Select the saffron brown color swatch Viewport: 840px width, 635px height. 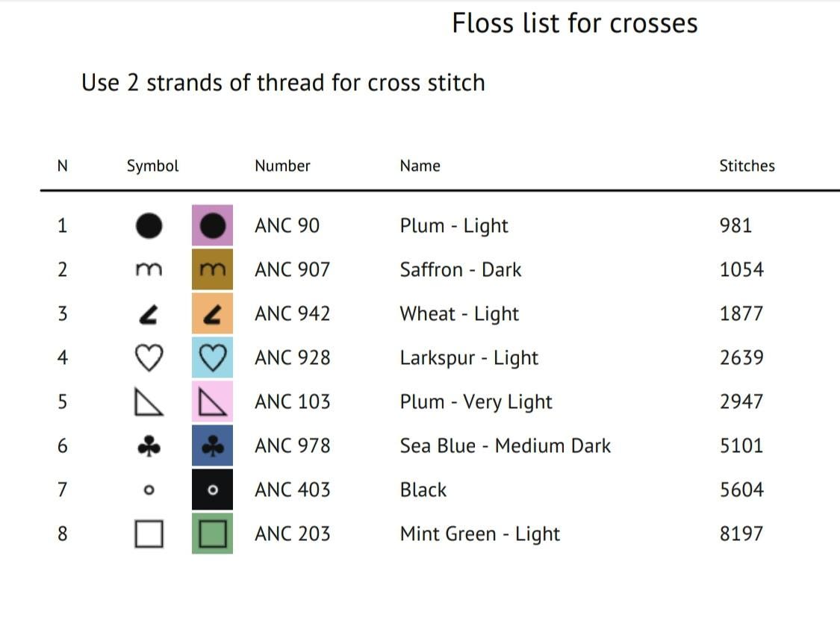tap(212, 269)
